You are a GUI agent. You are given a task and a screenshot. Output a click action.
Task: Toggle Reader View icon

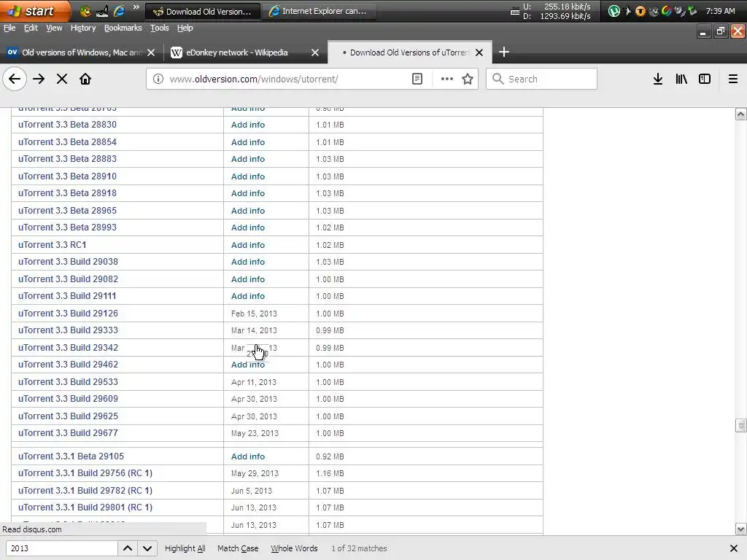[417, 79]
